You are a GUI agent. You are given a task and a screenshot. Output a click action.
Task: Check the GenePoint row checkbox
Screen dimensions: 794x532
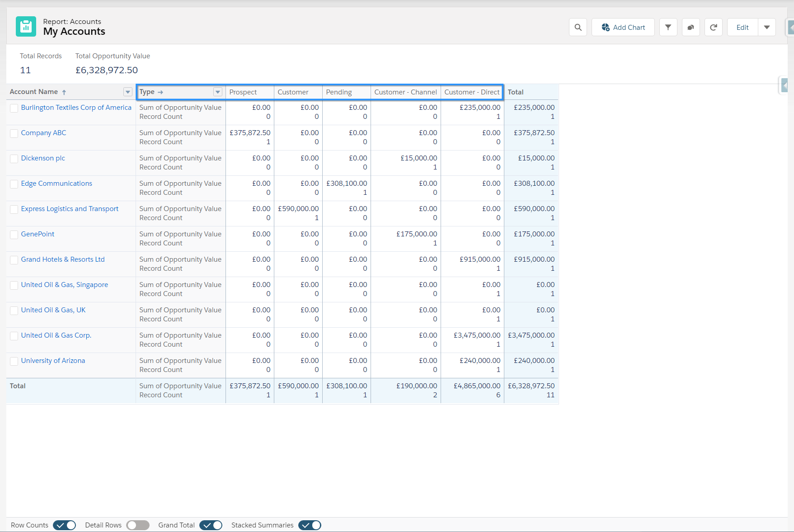coord(14,235)
